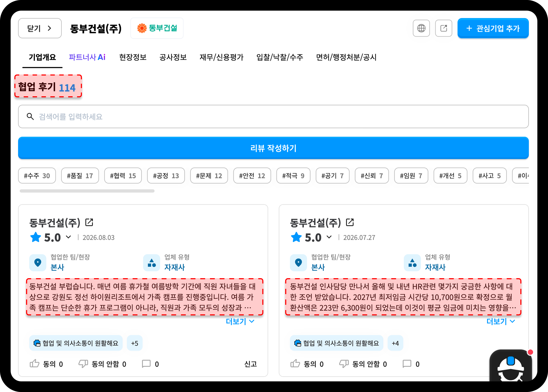The height and width of the screenshot is (392, 548).
Task: Expand 더보기 on the 2026.08.03 review
Action: (240, 321)
